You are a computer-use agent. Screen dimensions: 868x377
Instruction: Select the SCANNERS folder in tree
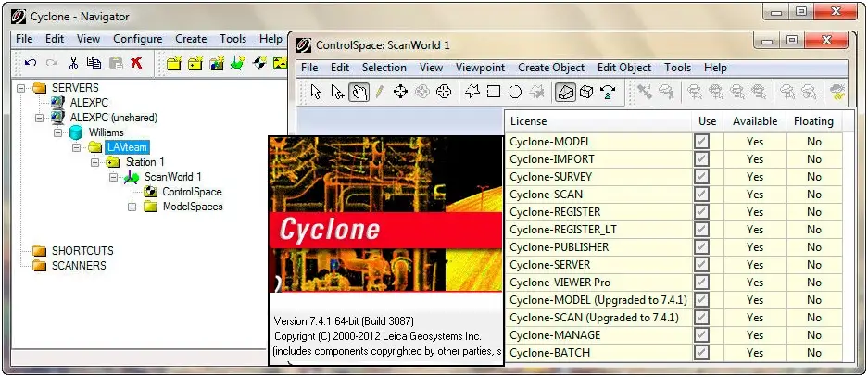(x=79, y=266)
